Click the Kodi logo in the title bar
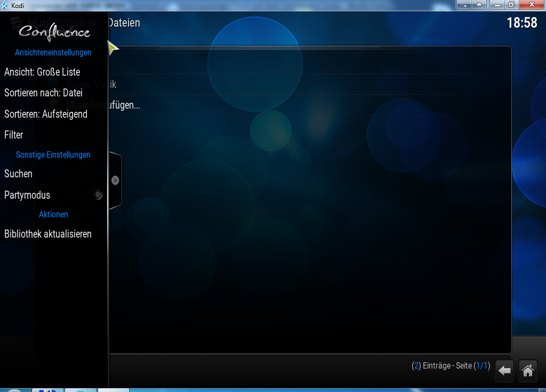This screenshot has width=546, height=392. coord(4,5)
